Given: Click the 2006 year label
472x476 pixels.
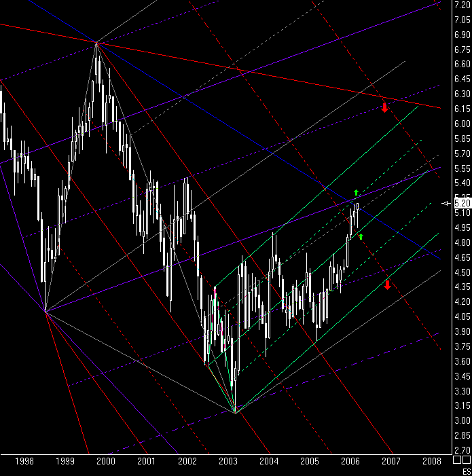Looking at the screenshot, I should pos(350,462).
